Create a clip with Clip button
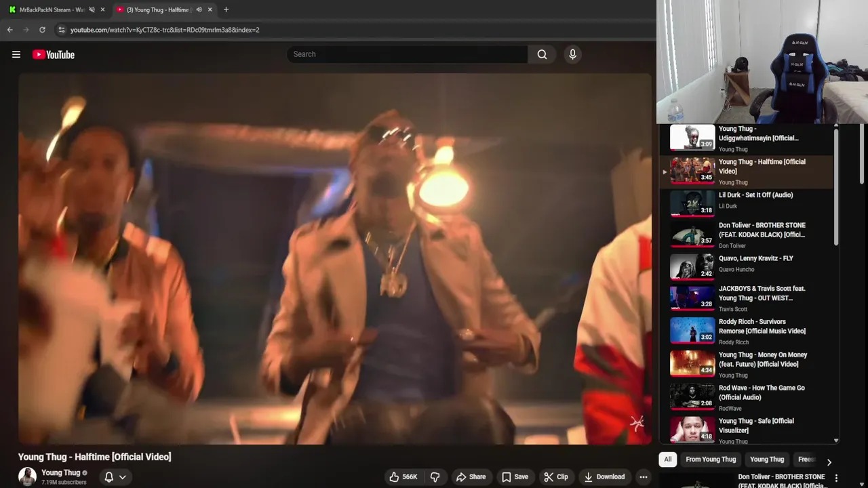Image resolution: width=868 pixels, height=488 pixels. click(556, 476)
